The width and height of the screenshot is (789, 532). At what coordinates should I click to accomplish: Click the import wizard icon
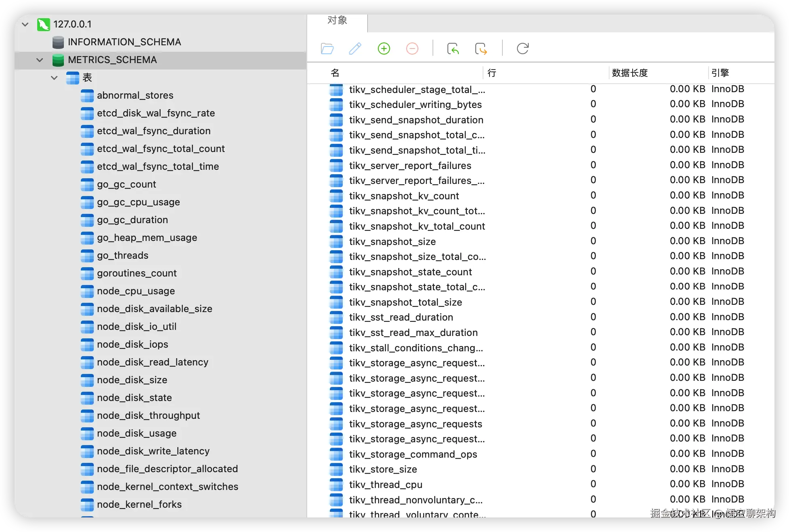(453, 49)
